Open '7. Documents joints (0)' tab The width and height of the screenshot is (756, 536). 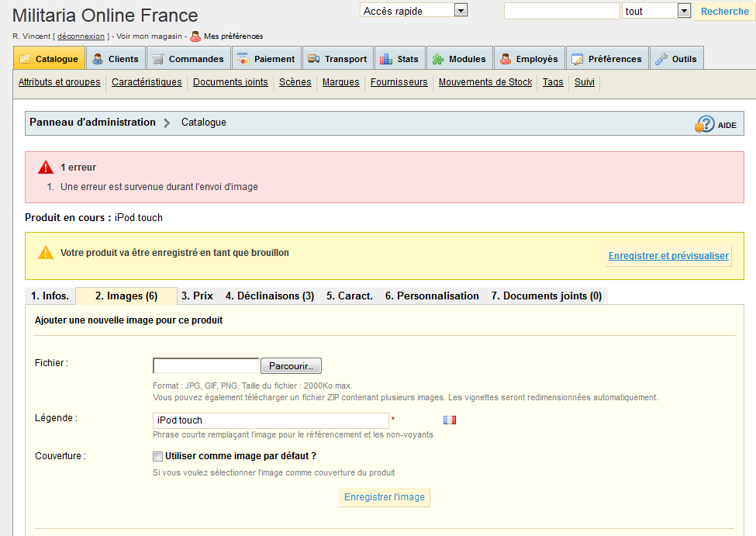(547, 296)
